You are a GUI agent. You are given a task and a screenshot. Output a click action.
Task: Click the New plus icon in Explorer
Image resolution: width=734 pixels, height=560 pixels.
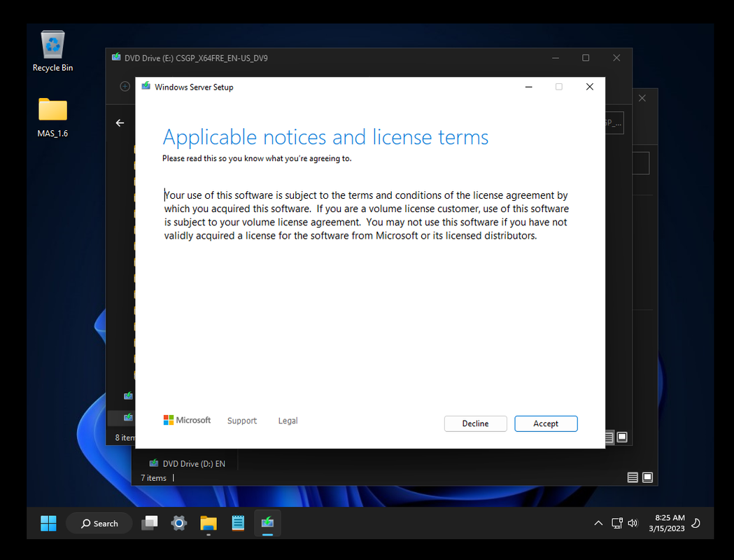(x=125, y=86)
